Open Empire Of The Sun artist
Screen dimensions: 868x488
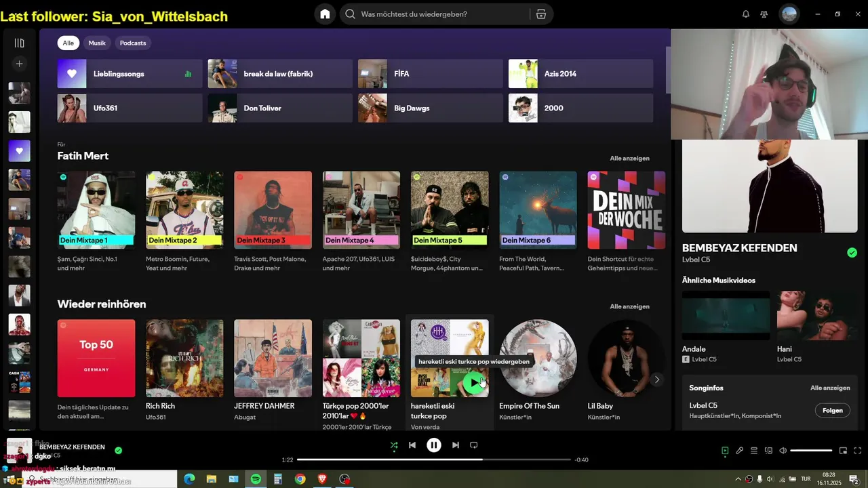pyautogui.click(x=538, y=359)
